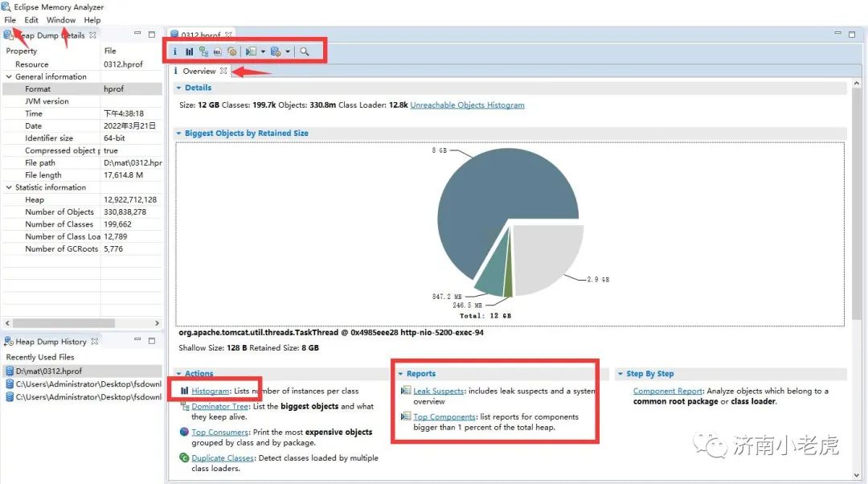
Task: Click the report icon beside Leak Suspects
Action: (x=406, y=391)
